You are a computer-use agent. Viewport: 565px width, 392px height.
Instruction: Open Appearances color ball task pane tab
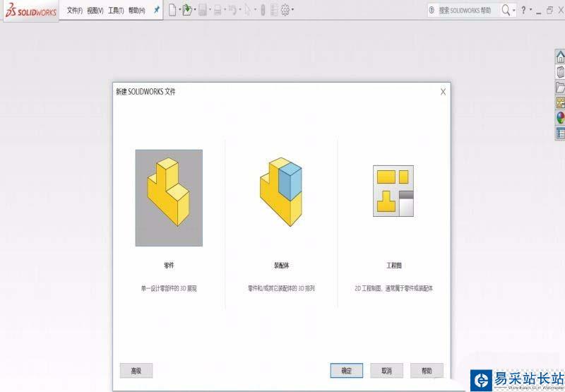[x=560, y=118]
